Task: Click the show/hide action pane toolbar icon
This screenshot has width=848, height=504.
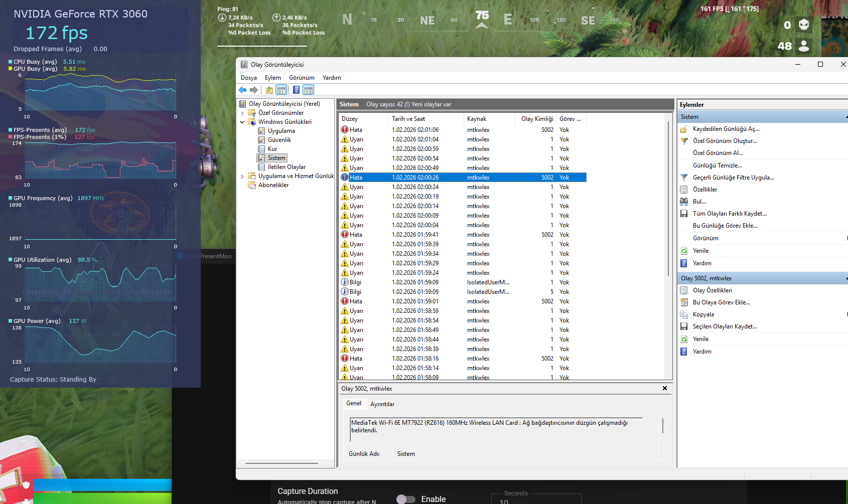Action: [309, 90]
